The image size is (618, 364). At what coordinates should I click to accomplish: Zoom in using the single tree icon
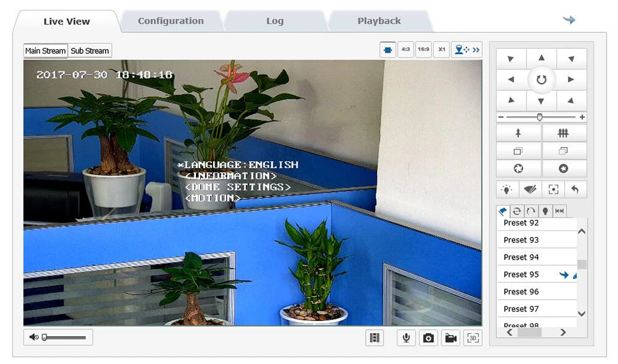pos(519,133)
